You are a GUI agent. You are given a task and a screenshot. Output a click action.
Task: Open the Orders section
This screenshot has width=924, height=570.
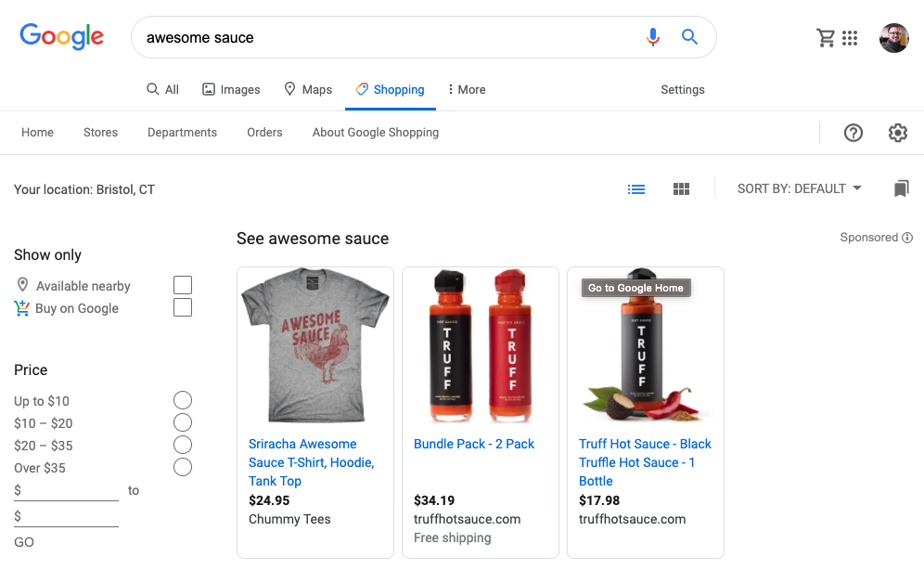point(264,133)
